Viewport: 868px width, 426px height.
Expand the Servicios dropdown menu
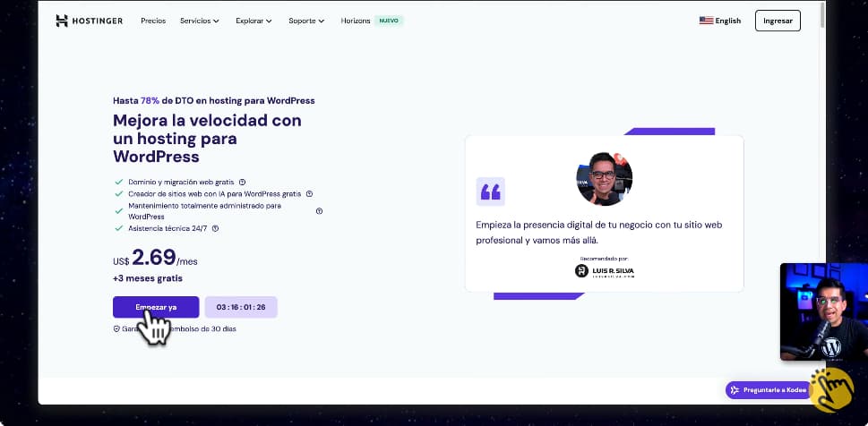pos(200,21)
